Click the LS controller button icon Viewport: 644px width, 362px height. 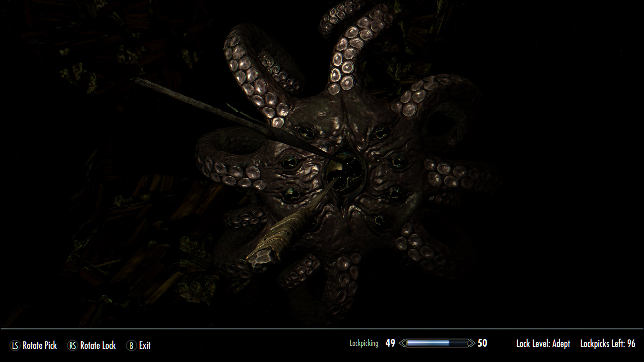pyautogui.click(x=15, y=346)
